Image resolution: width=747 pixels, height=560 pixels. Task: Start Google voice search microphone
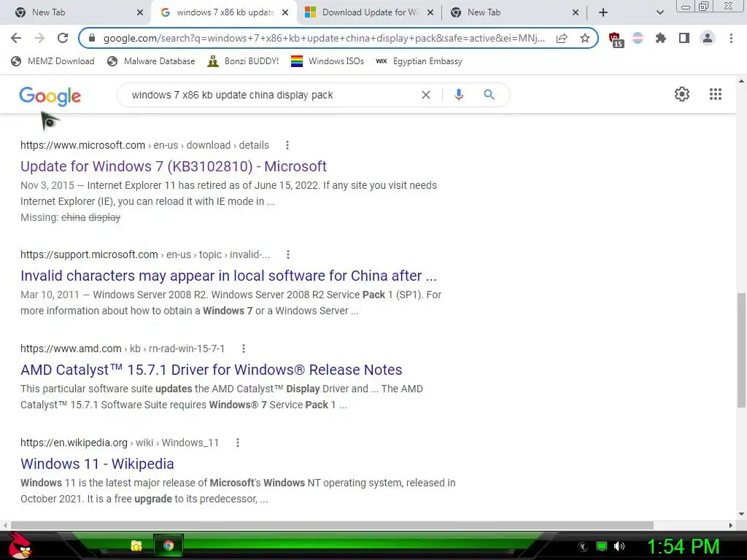pyautogui.click(x=458, y=95)
